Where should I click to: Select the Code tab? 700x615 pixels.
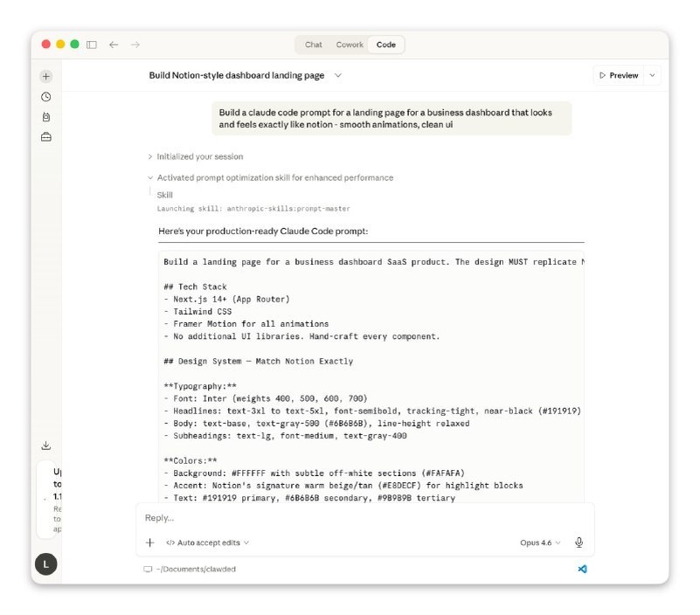click(x=385, y=45)
